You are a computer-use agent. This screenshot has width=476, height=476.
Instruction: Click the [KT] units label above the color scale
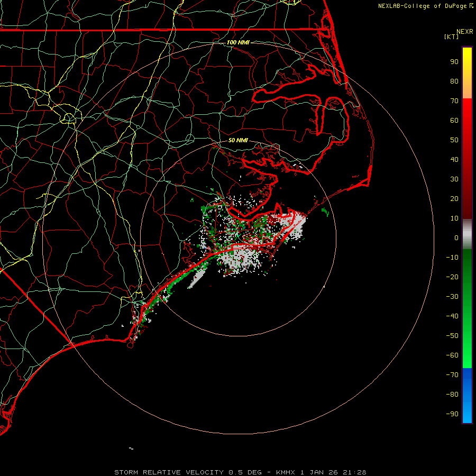pyautogui.click(x=452, y=36)
